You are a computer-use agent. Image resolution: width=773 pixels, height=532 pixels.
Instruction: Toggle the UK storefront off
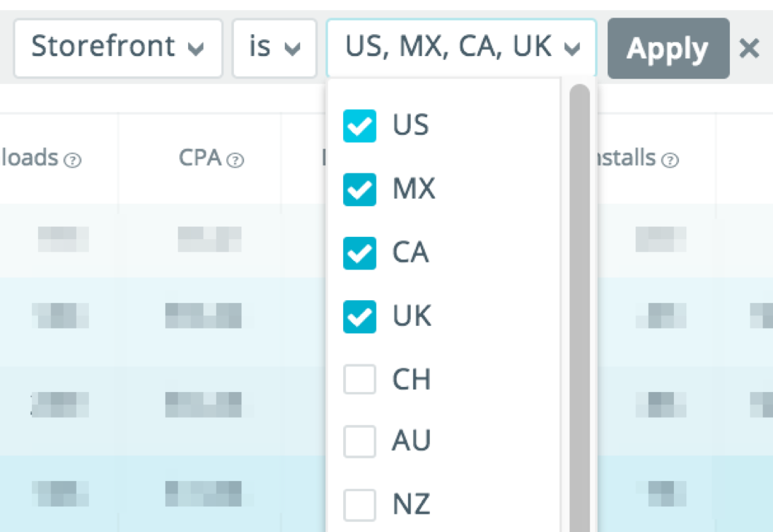[x=358, y=316]
